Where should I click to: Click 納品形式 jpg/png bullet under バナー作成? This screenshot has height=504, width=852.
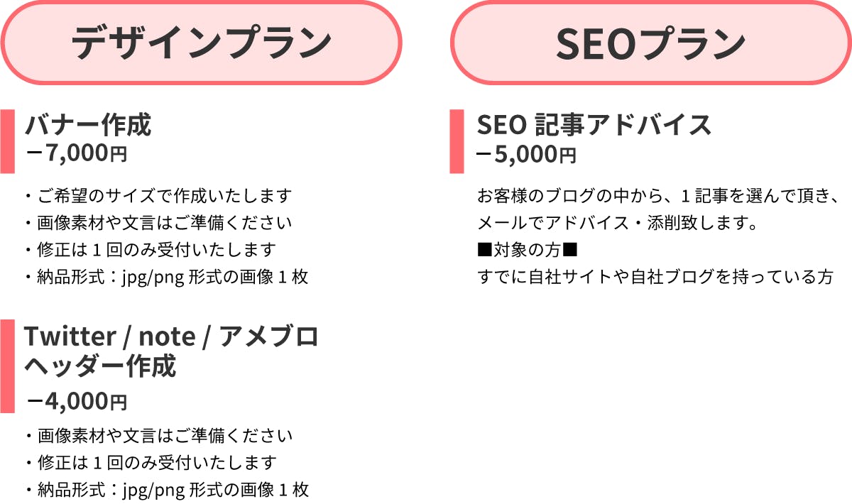(165, 276)
